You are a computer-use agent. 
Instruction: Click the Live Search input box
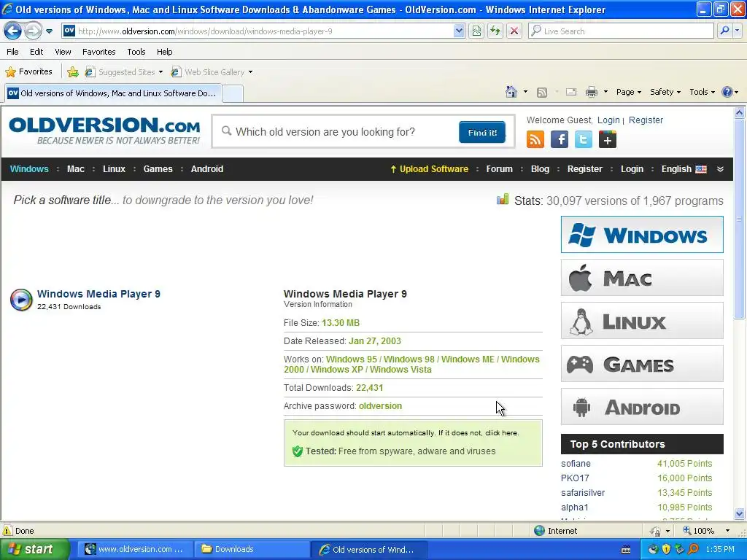click(621, 31)
